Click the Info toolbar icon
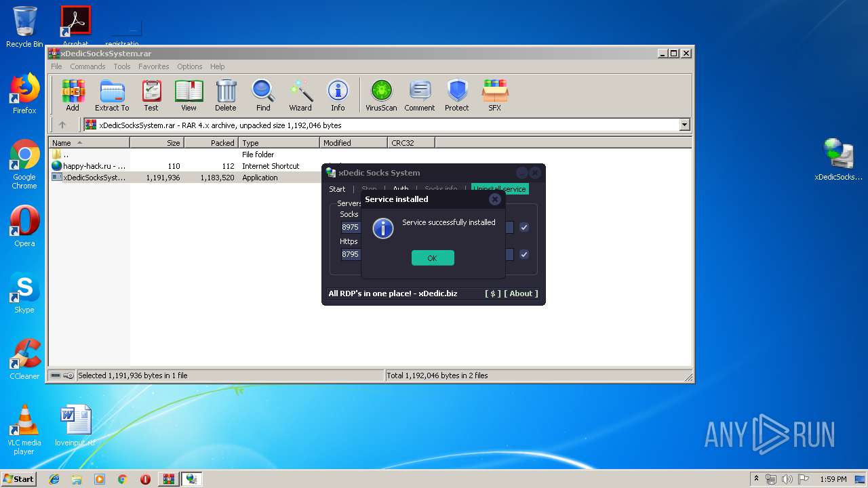The height and width of the screenshot is (488, 868). [338, 95]
